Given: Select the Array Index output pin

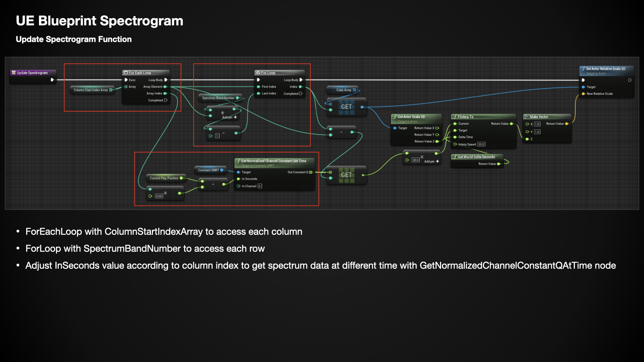Looking at the screenshot, I should (x=165, y=94).
